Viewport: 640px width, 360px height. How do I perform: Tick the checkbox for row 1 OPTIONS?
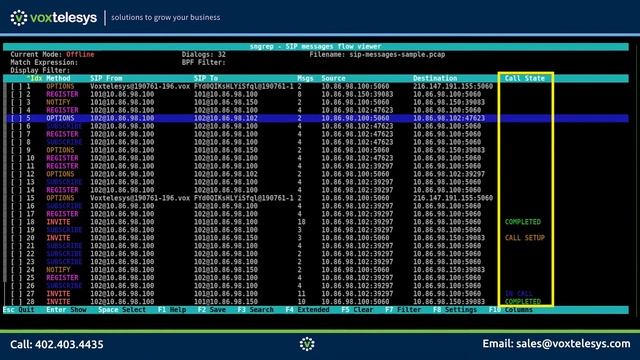[x=16, y=87]
